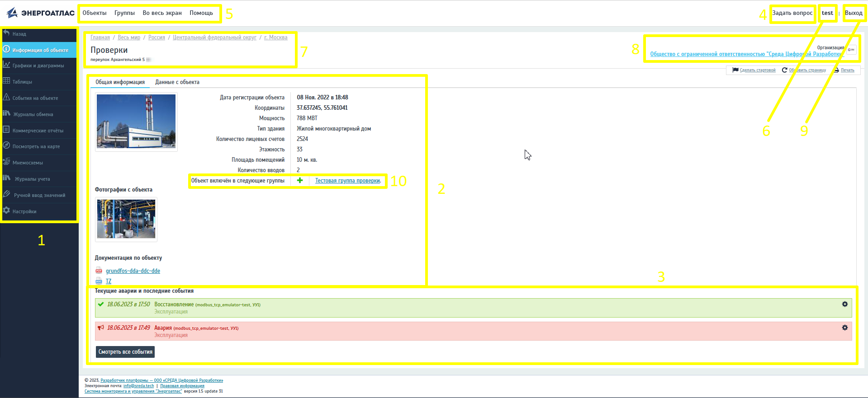868x398 pixels.
Task: Click the boiler house building thumbnail
Action: pyautogui.click(x=136, y=122)
